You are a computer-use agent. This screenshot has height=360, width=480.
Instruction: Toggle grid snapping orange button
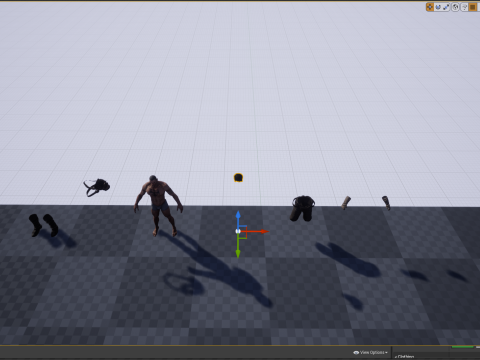pos(473,7)
